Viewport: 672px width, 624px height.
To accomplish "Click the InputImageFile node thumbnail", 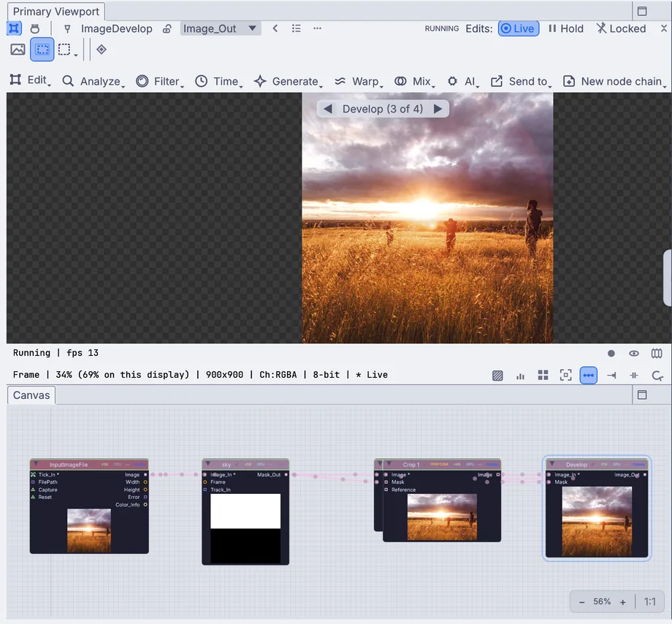I will tap(89, 530).
